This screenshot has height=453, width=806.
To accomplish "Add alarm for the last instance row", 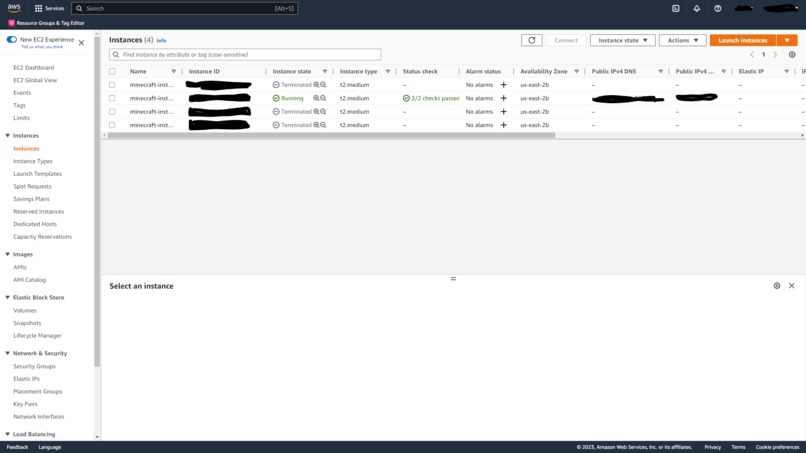I will 503,125.
